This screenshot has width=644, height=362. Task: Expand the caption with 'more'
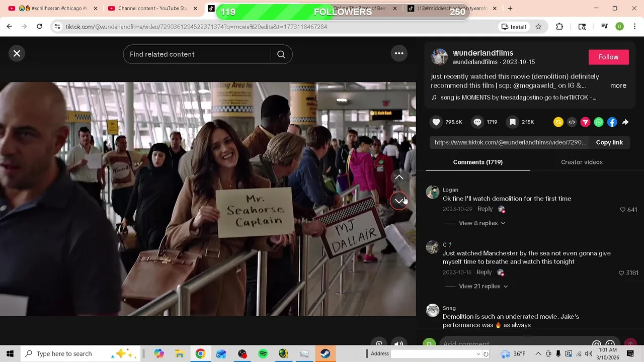[x=618, y=85]
